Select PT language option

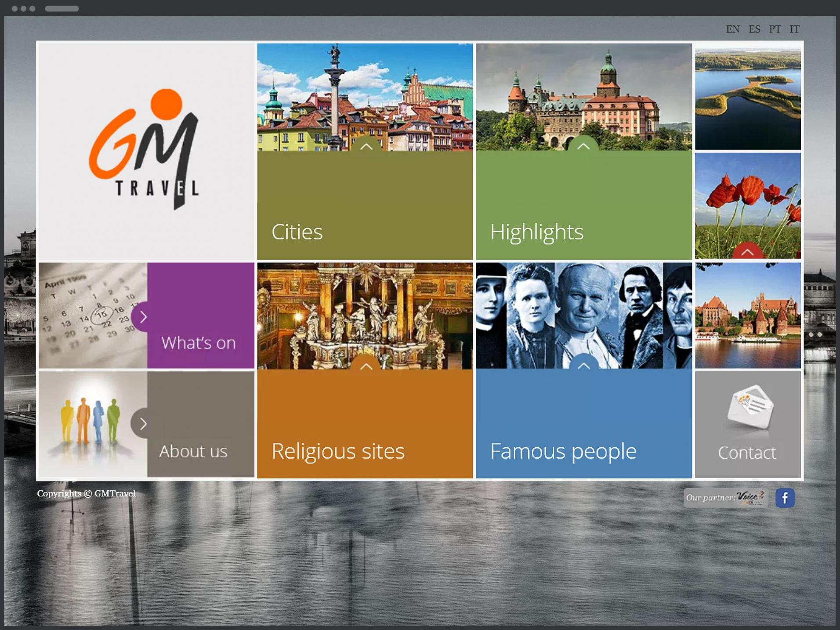pyautogui.click(x=775, y=29)
